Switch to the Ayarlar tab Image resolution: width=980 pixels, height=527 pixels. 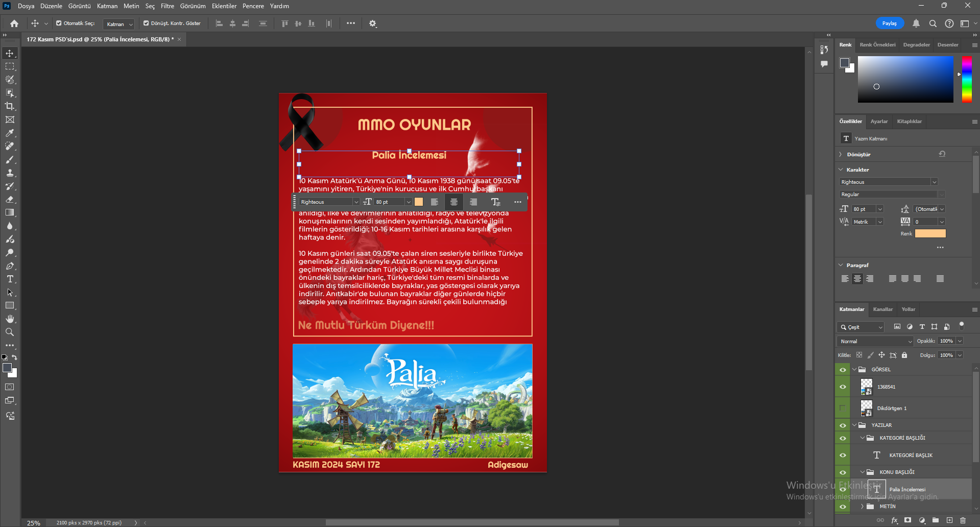click(879, 121)
